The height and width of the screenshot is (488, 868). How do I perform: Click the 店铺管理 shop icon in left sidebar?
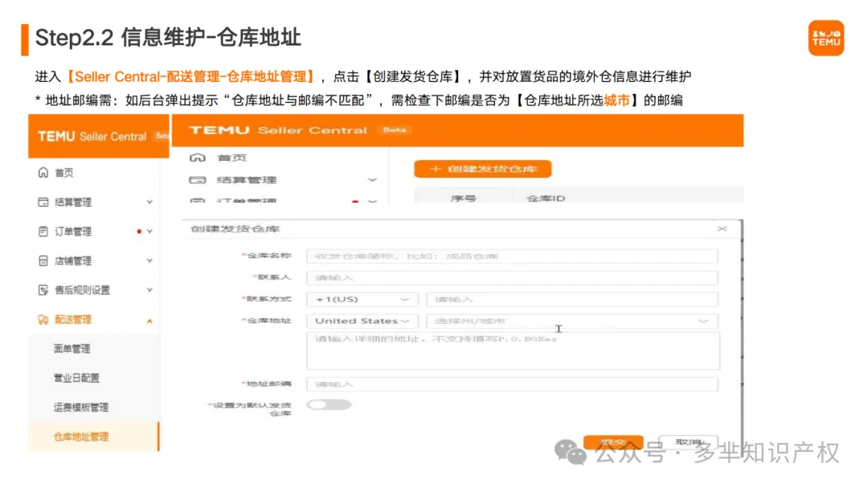[43, 261]
